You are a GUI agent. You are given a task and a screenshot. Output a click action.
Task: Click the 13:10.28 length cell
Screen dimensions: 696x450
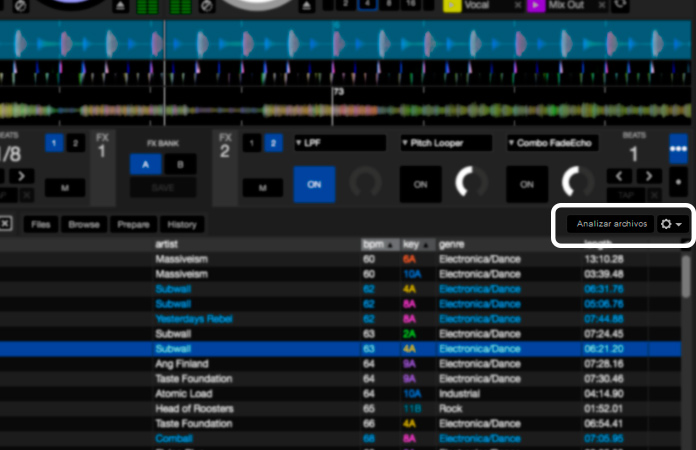(x=604, y=259)
